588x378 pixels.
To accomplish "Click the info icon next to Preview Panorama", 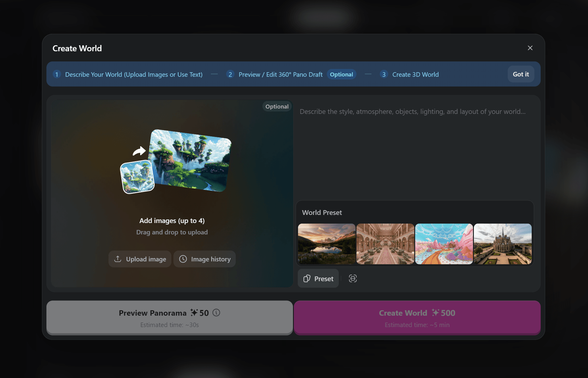I will (216, 313).
